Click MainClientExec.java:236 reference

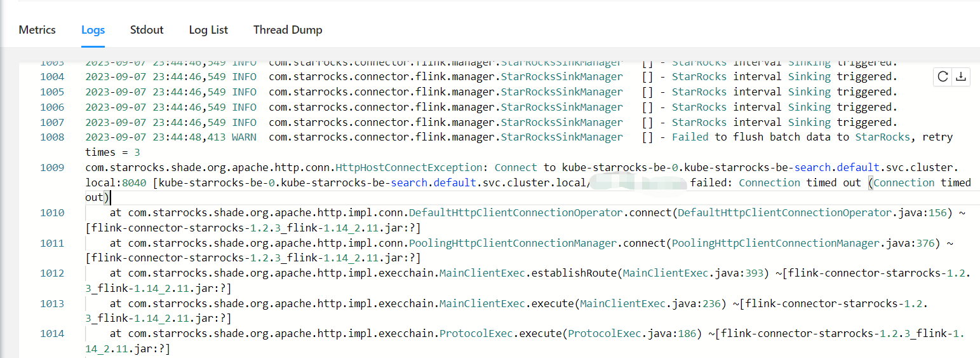pyautogui.click(x=650, y=304)
